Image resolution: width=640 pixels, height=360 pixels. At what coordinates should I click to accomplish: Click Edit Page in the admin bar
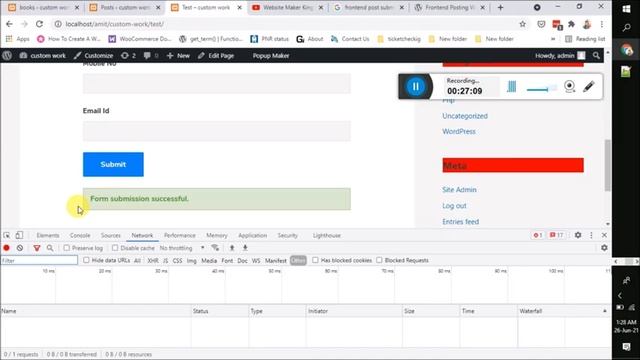pos(216,56)
